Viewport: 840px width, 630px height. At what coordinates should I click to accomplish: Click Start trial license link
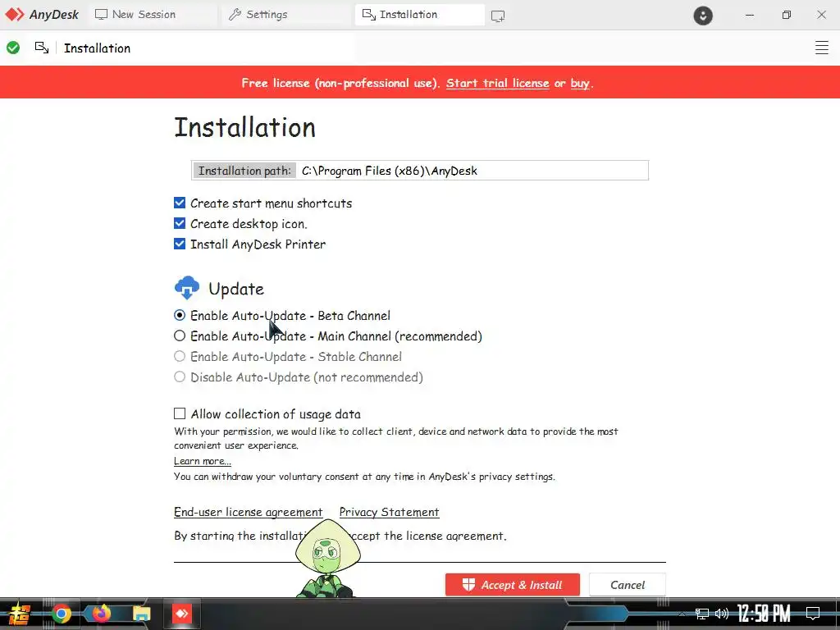pos(497,83)
